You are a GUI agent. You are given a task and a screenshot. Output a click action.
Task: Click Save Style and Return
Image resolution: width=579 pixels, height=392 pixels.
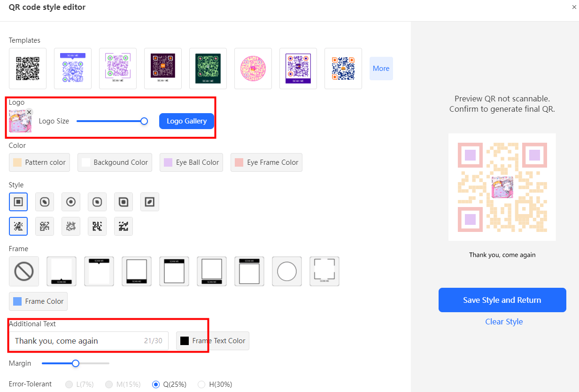(x=502, y=300)
